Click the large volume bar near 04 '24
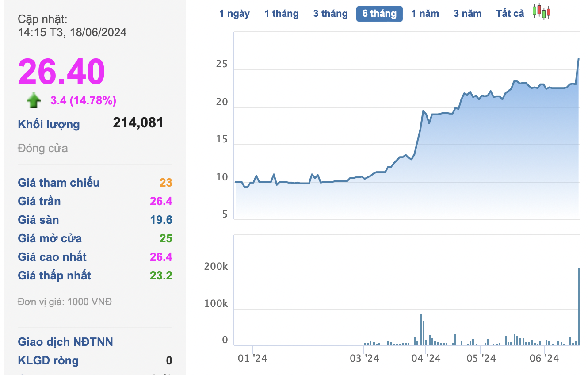Viewport: 588px width, 375px height. (421, 329)
